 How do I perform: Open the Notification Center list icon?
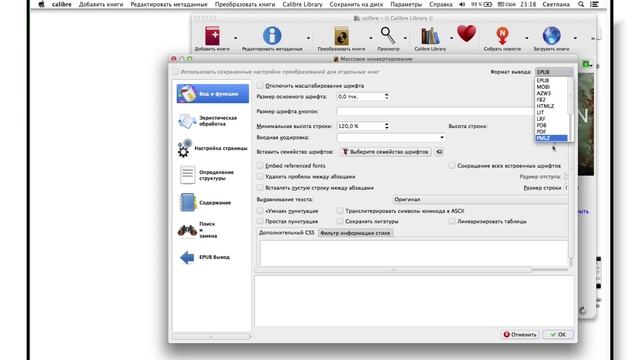pos(594,4)
